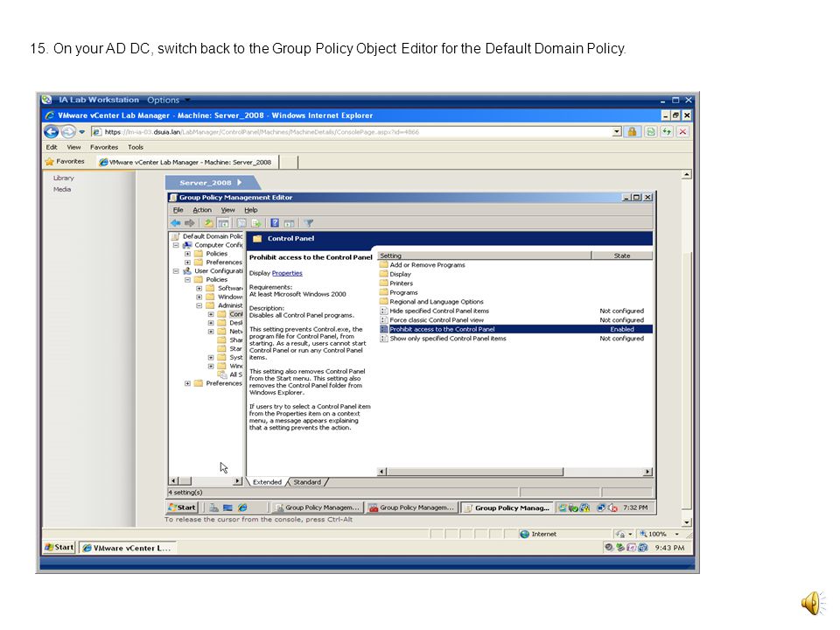Click the Show Desktop icon in inner quick launch
840x630 pixels.
pos(227,507)
